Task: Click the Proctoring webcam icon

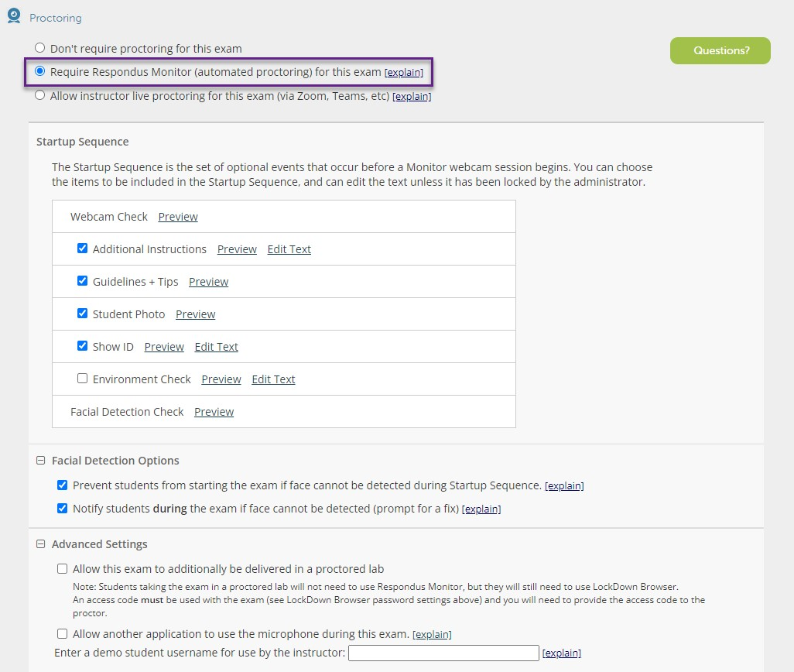Action: (x=12, y=15)
